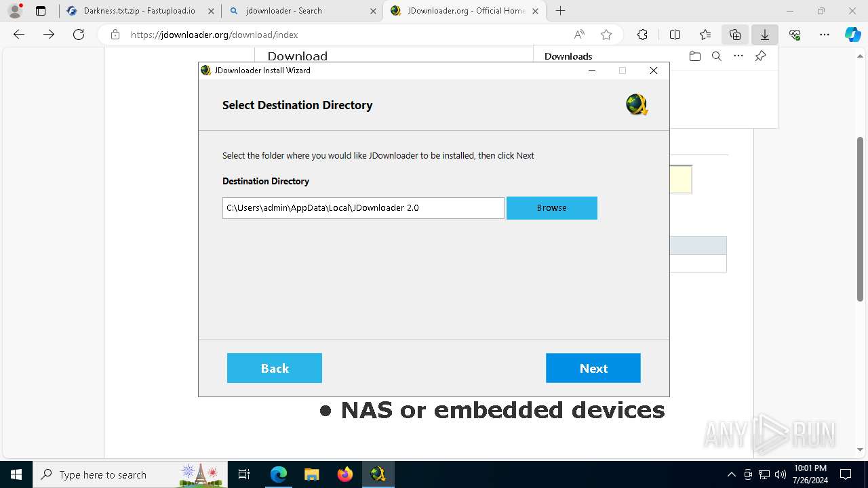Open downloads folder from Downloads panel

694,56
